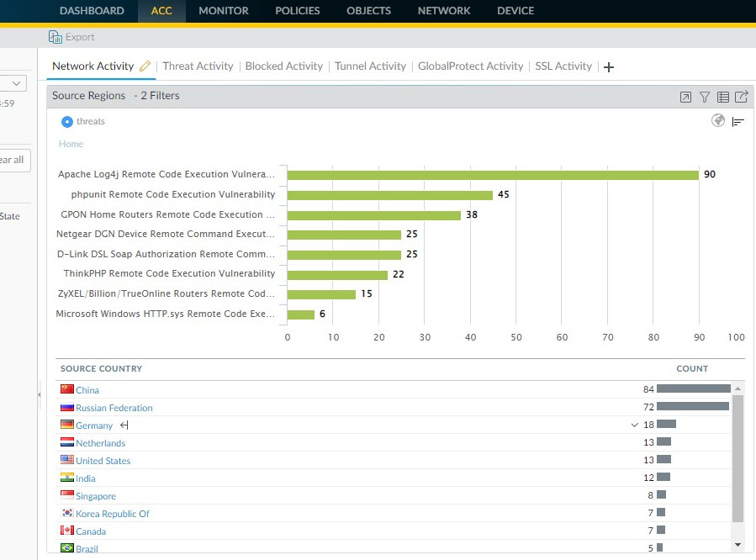This screenshot has width=756, height=560.
Task: Click the Apache Log4j bar with value 90
Action: click(x=493, y=175)
